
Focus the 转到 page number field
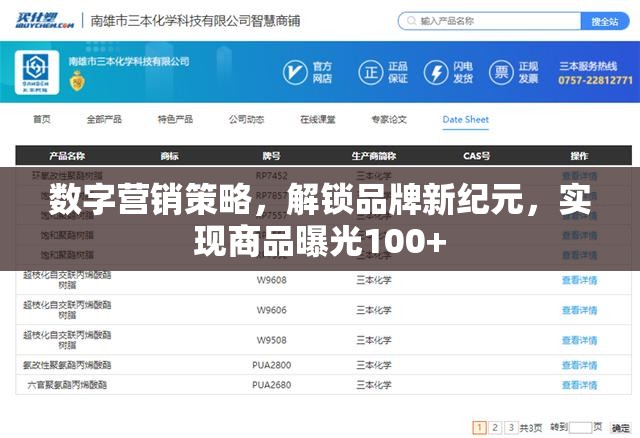click(580, 428)
